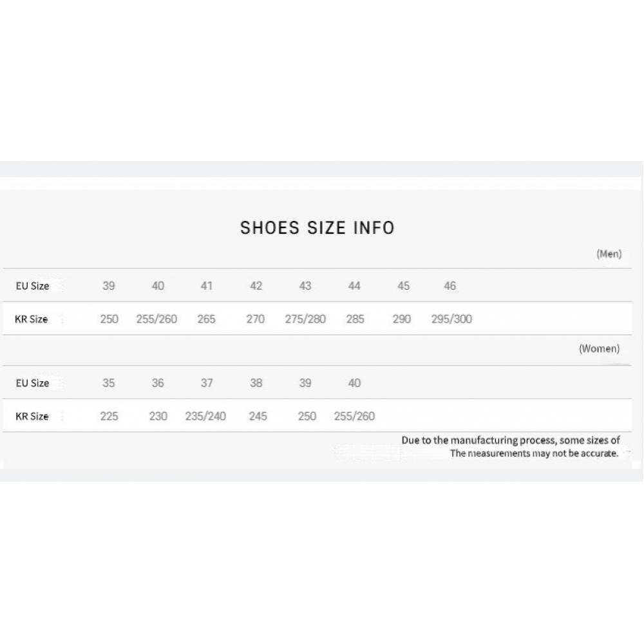Select KR size 265 cell
The image size is (644, 644).
[x=206, y=319]
